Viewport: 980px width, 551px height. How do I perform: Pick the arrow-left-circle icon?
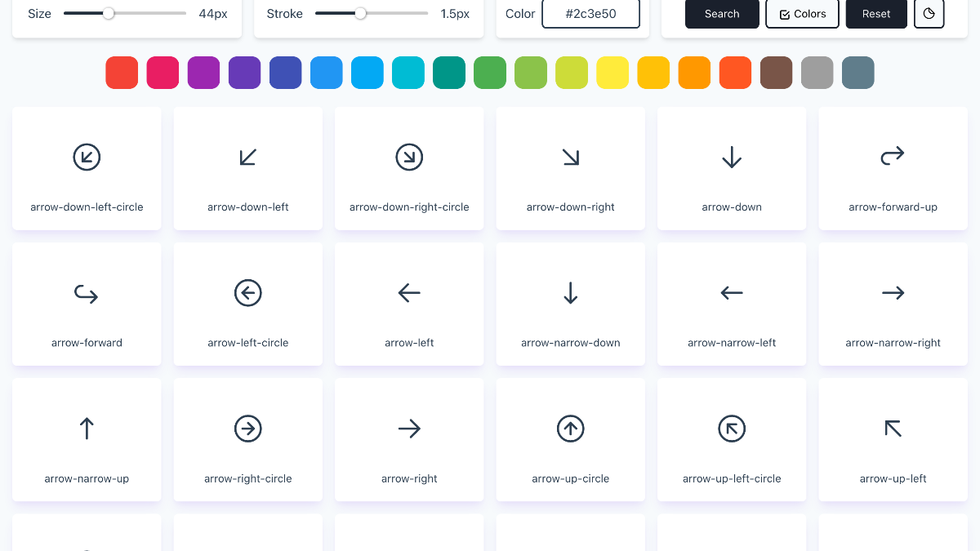[x=248, y=292]
